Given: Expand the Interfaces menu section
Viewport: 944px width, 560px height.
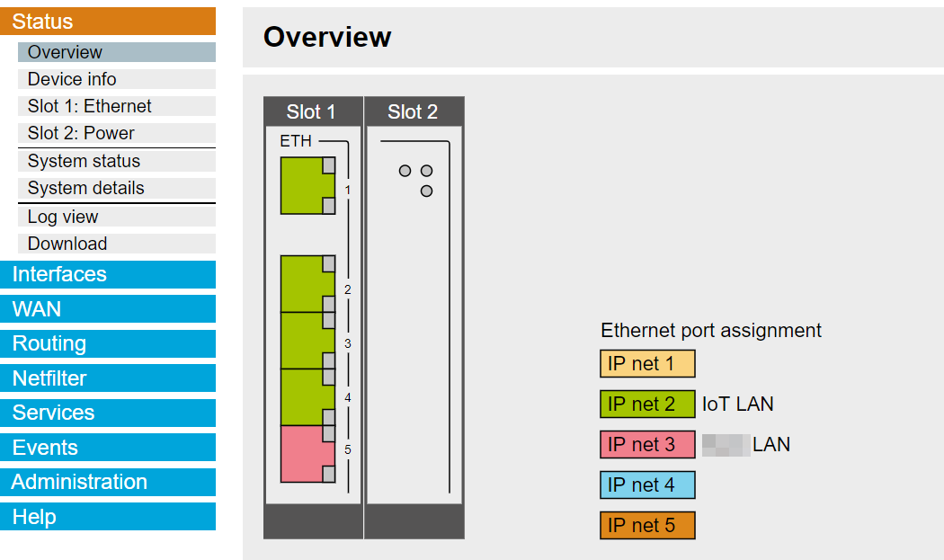Looking at the screenshot, I should point(108,274).
